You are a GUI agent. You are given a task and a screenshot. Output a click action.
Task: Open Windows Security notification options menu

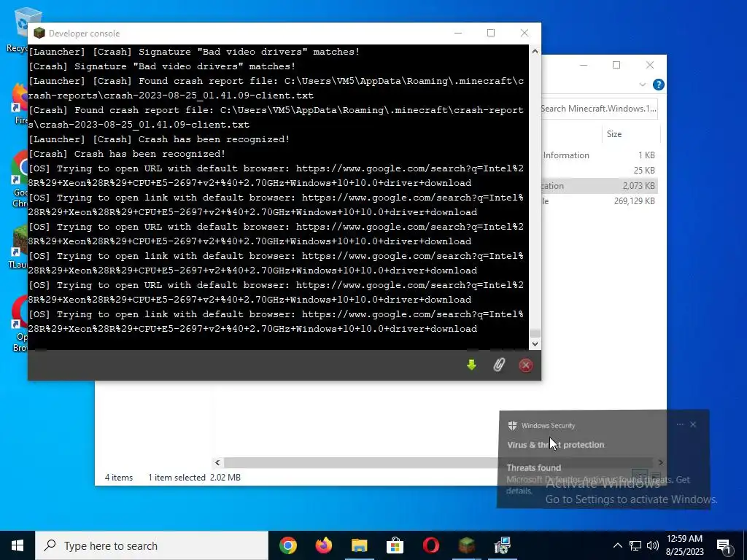[x=680, y=424]
